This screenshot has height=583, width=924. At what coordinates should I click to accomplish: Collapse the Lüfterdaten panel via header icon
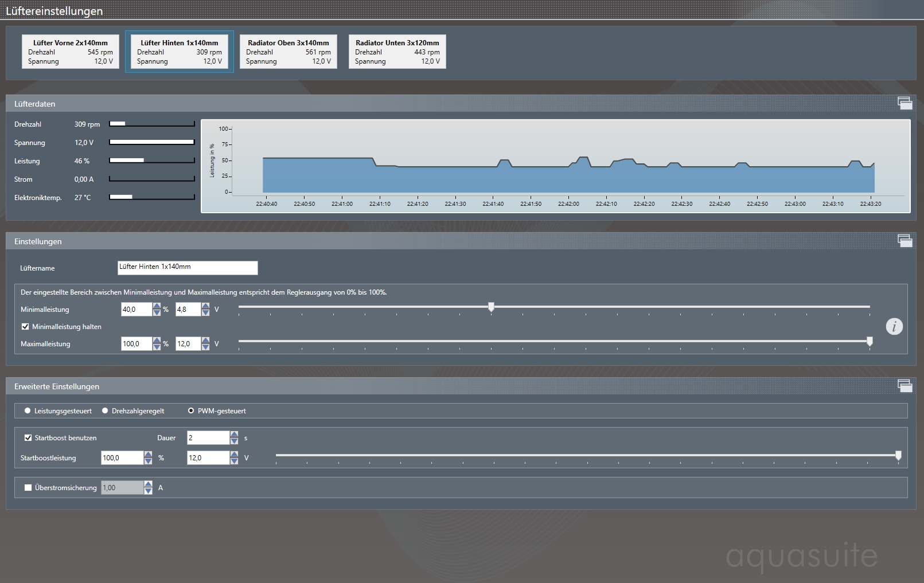pyautogui.click(x=904, y=103)
